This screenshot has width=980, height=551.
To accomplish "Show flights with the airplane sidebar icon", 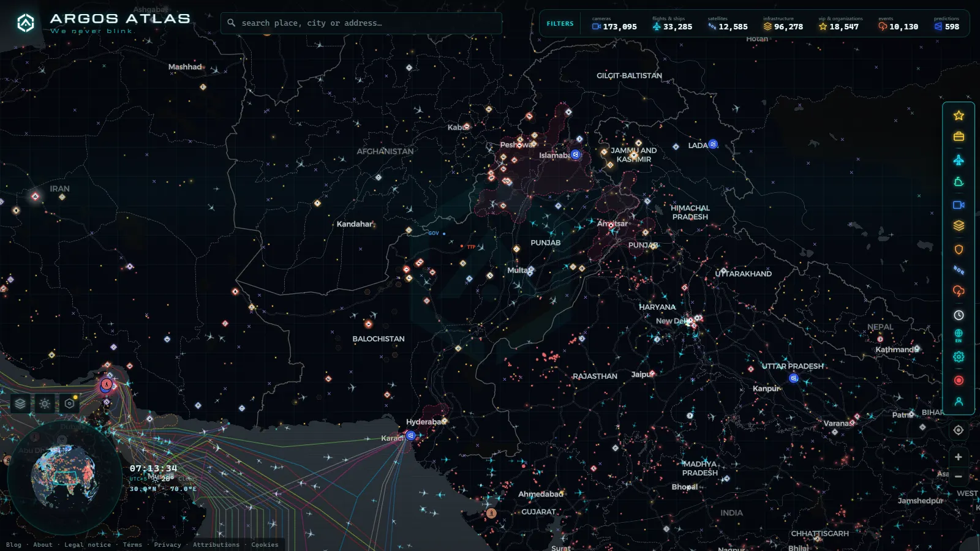I will click(x=959, y=160).
